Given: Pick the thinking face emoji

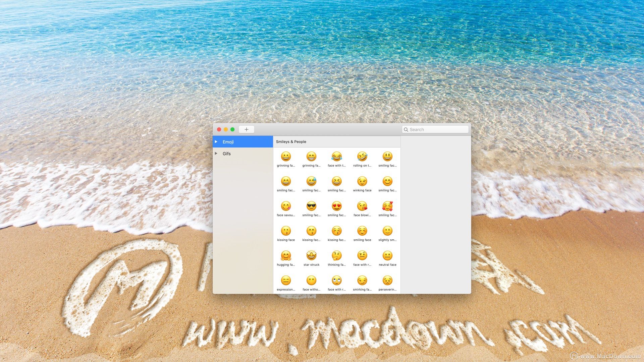Looking at the screenshot, I should click(x=336, y=256).
